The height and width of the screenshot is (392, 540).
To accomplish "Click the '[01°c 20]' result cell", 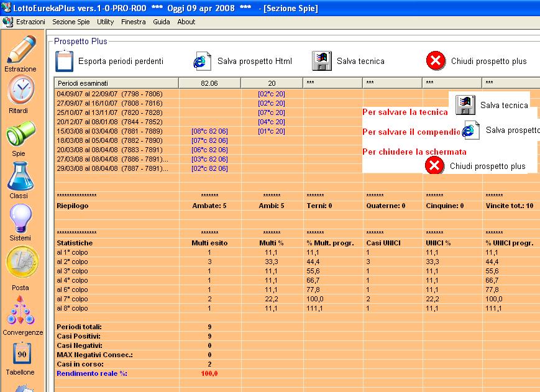I will (x=272, y=131).
